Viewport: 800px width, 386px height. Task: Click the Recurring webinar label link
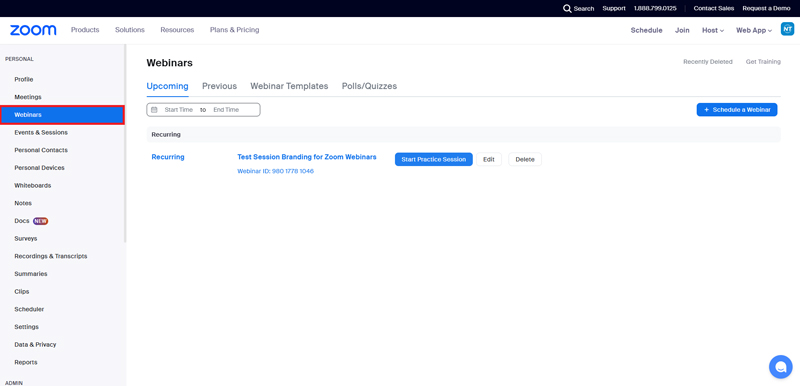click(168, 157)
